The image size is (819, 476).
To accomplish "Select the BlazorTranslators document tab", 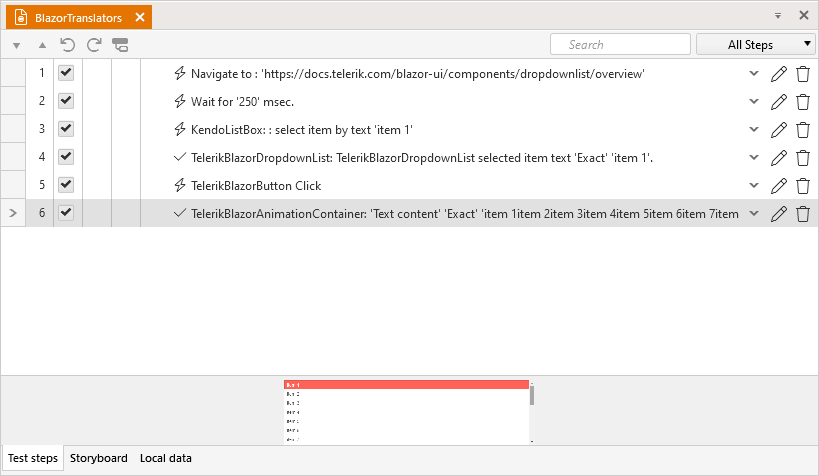I will click(78, 17).
